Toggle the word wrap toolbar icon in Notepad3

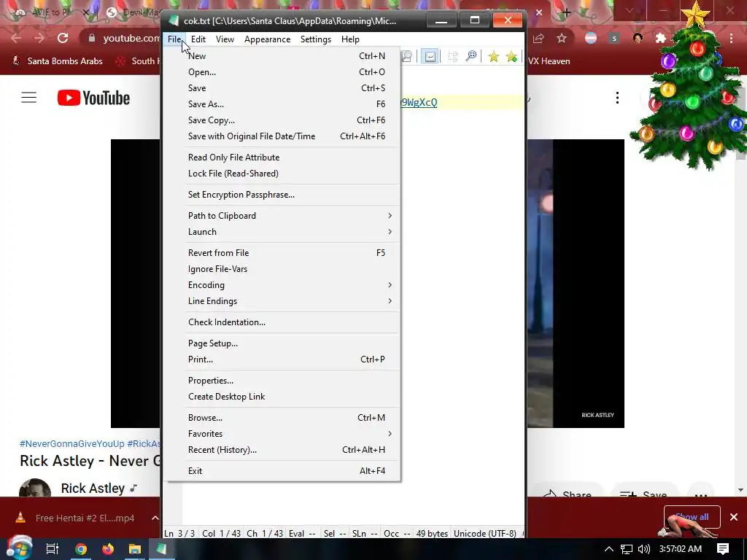(x=430, y=57)
